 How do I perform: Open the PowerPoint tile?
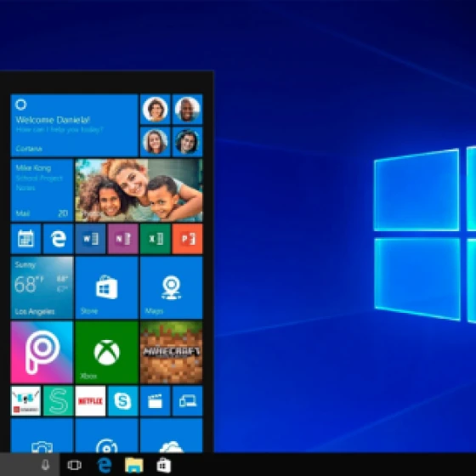pyautogui.click(x=187, y=239)
